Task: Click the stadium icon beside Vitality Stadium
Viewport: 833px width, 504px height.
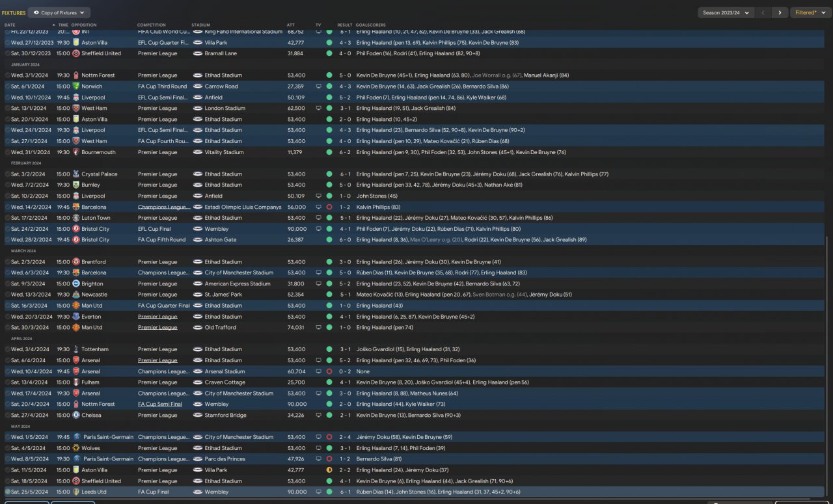Action: coord(198,152)
